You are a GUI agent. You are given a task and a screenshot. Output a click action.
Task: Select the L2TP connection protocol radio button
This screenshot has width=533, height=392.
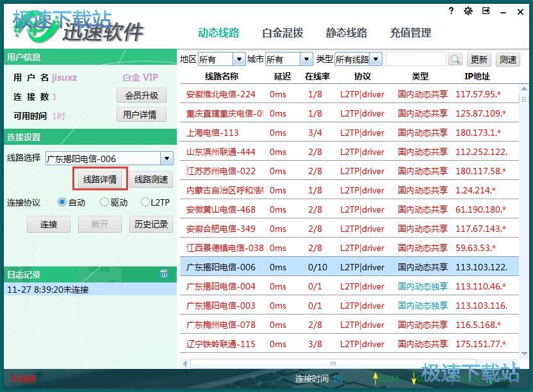click(x=145, y=202)
